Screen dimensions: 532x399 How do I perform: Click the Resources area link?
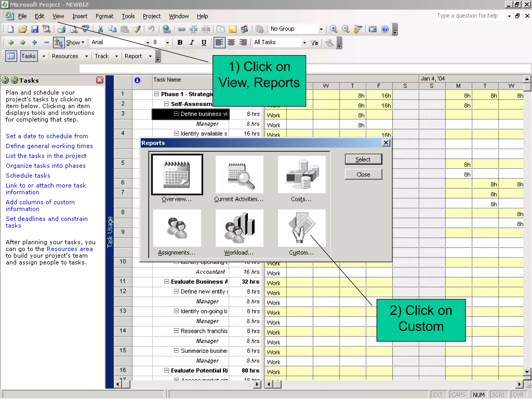click(x=70, y=249)
